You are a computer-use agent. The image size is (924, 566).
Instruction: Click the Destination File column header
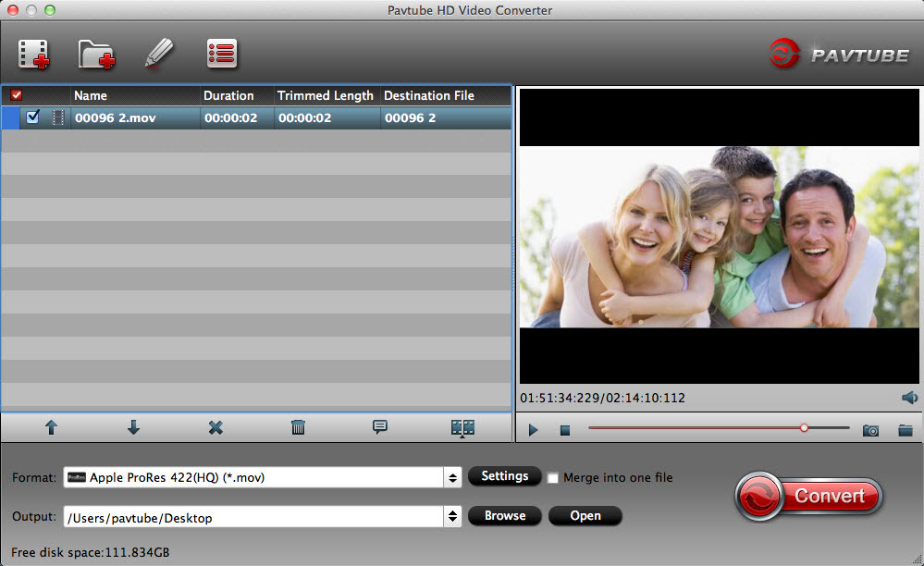click(446, 95)
